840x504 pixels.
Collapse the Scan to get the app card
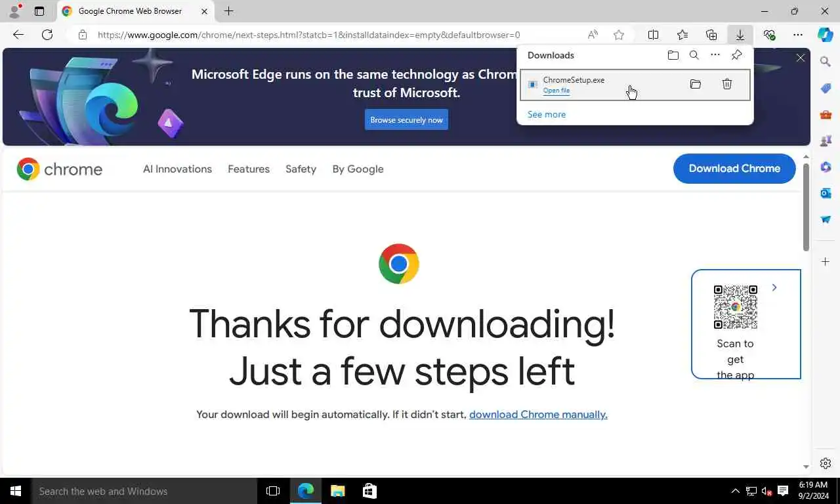[x=774, y=287]
